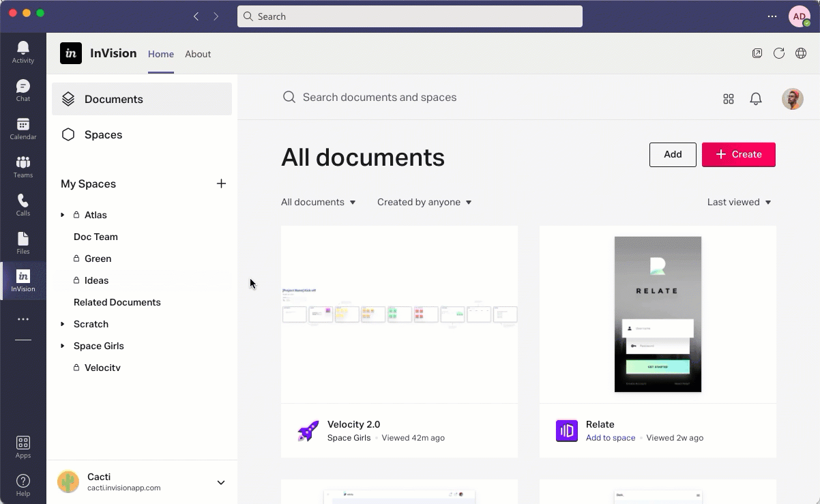Image resolution: width=820 pixels, height=504 pixels.
Task: Refresh the InVision tab with the reload icon
Action: pos(779,53)
